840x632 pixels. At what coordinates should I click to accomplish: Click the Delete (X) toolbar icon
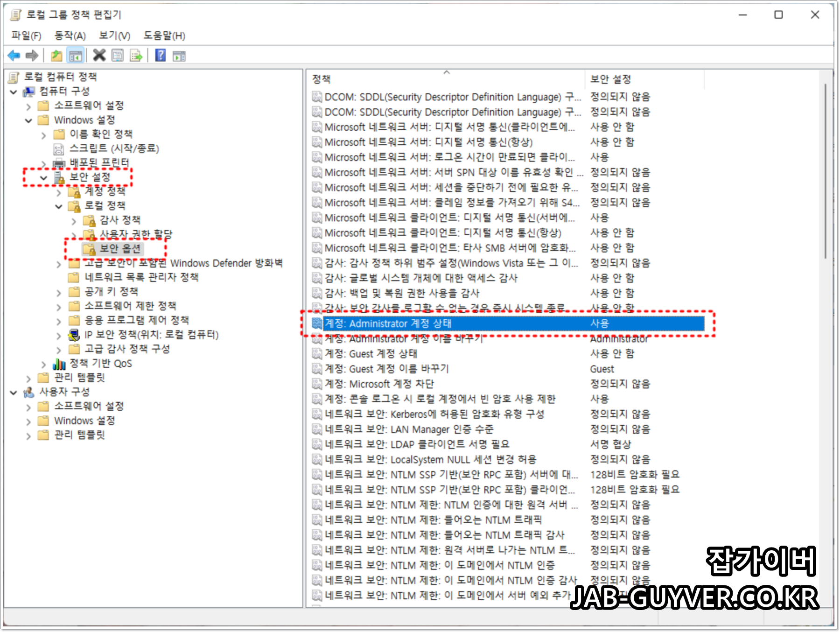click(99, 56)
